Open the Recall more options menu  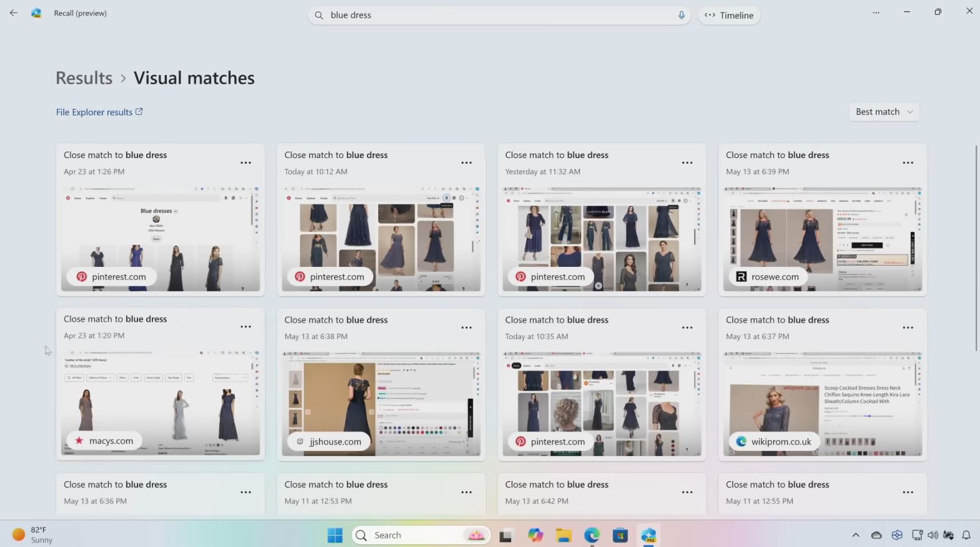click(876, 13)
